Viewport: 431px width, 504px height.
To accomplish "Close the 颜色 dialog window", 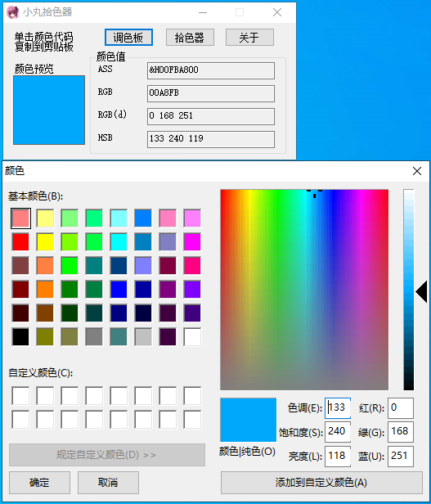I will tap(417, 171).
